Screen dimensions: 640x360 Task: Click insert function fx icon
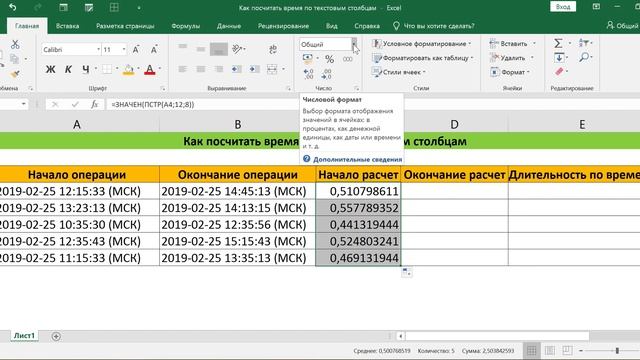click(x=95, y=104)
